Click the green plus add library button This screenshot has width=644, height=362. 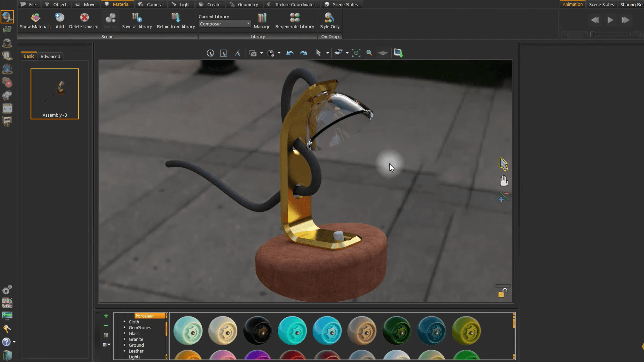click(x=106, y=316)
